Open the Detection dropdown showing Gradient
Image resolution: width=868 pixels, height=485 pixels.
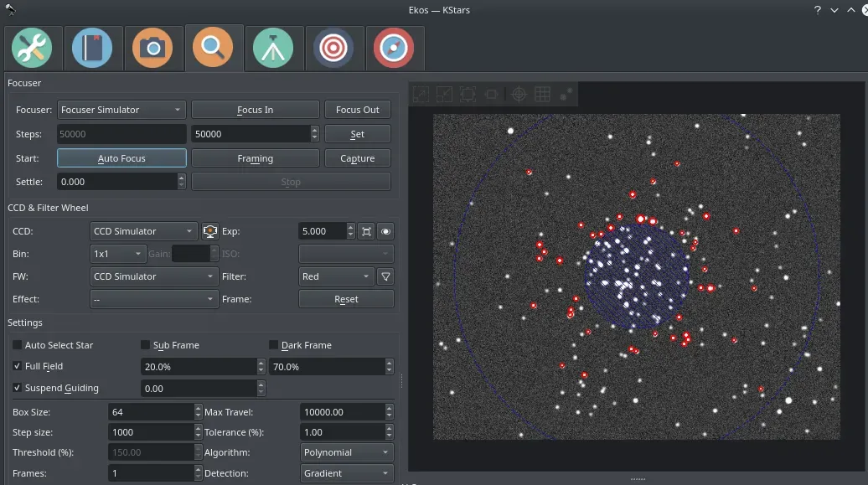click(346, 472)
